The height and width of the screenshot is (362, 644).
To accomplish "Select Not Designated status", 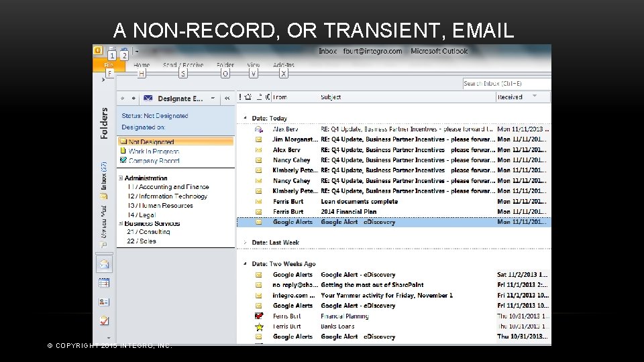I will [176, 141].
